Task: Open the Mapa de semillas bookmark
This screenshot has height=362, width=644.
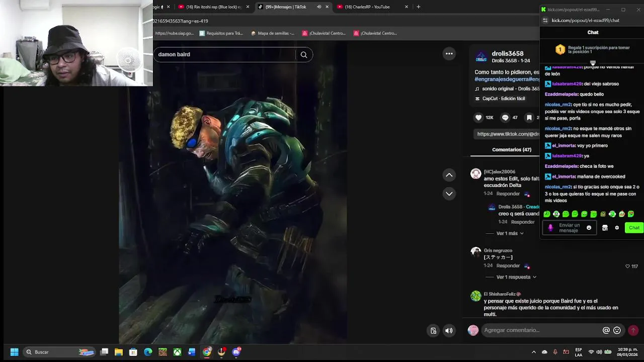Action: [273, 33]
